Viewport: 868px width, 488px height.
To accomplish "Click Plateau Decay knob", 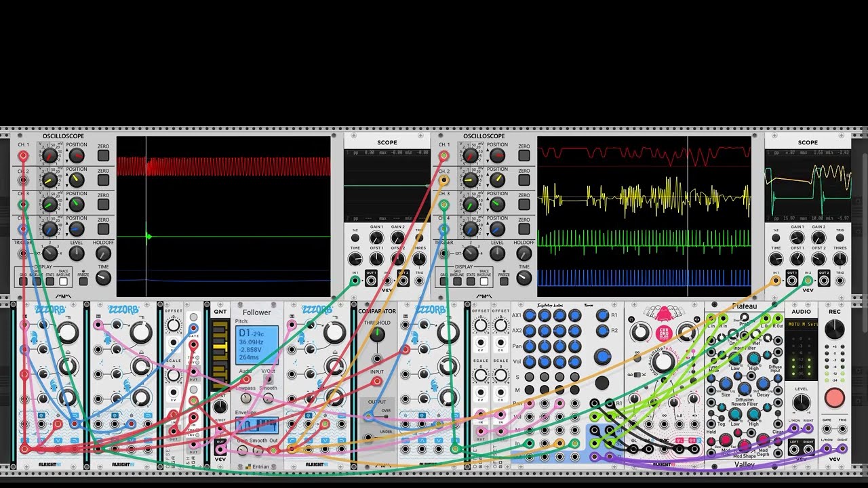I will 764,384.
